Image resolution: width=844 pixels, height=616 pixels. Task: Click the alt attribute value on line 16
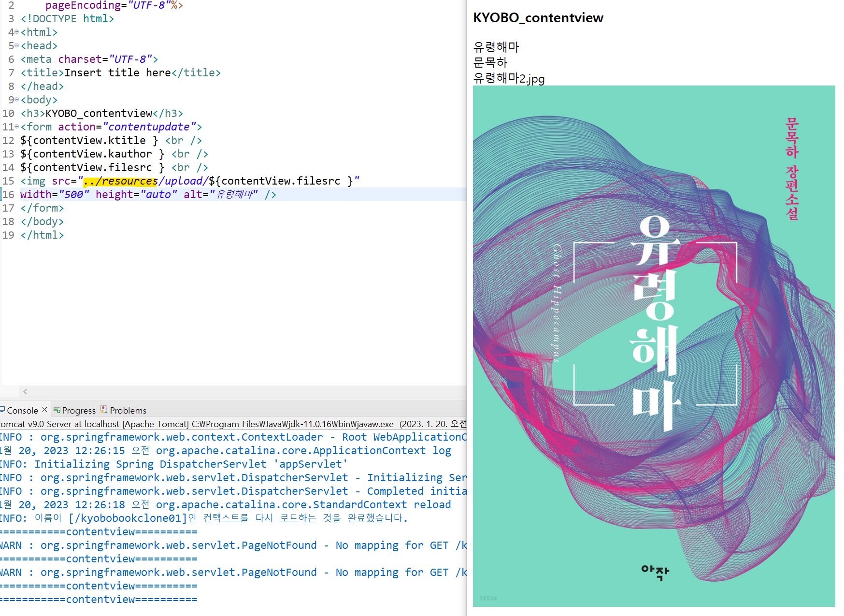click(x=234, y=194)
